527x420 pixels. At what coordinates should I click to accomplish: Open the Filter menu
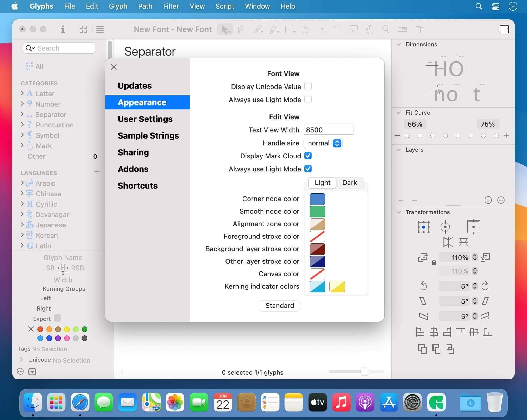(x=171, y=6)
